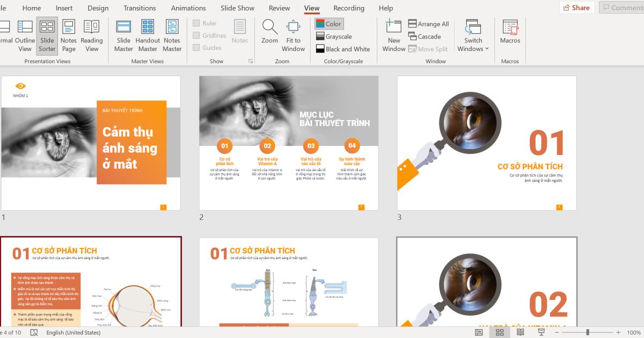Select Grayscale view mode
The image size is (644, 338).
tap(333, 36)
